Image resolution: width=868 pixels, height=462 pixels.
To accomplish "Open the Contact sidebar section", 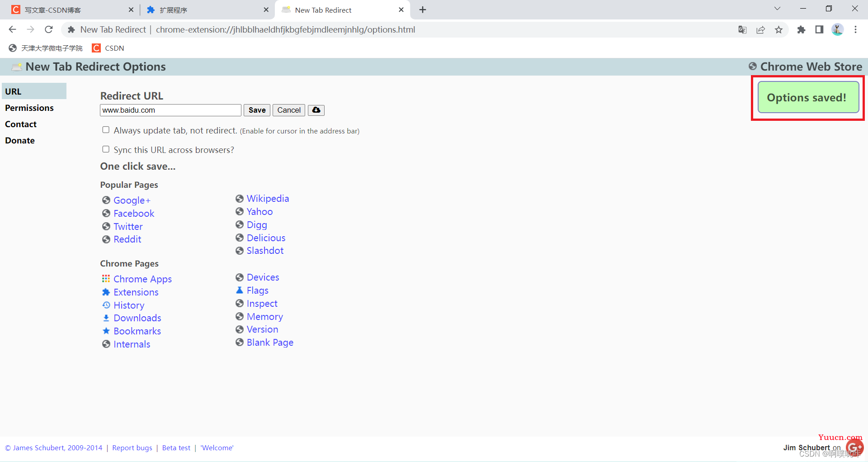I will click(x=21, y=124).
